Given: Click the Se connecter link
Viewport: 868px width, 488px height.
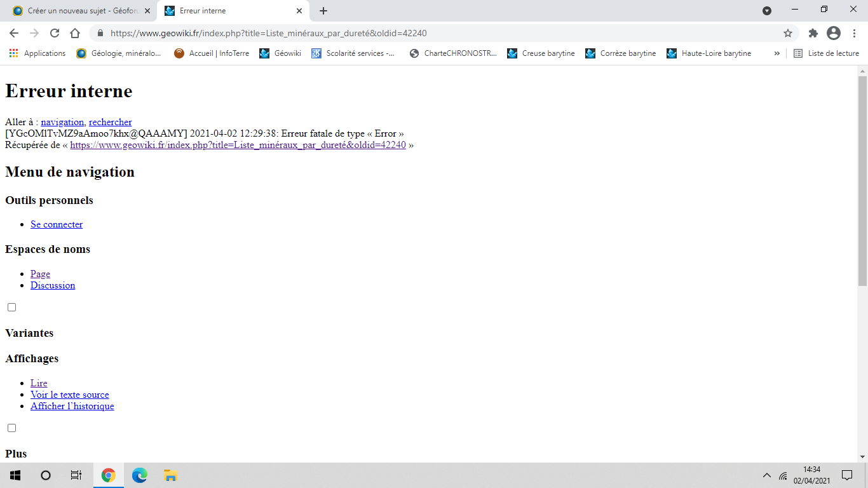Looking at the screenshot, I should pos(57,224).
